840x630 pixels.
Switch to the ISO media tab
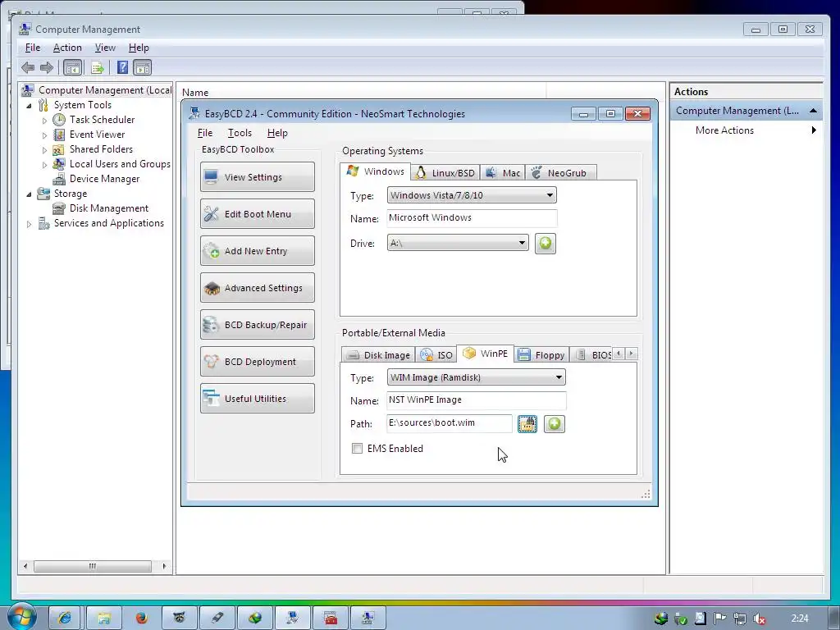[x=436, y=354]
